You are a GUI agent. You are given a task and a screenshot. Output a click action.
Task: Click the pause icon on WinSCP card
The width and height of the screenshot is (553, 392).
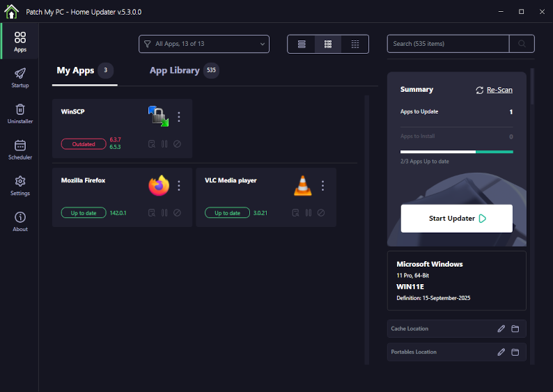point(164,144)
